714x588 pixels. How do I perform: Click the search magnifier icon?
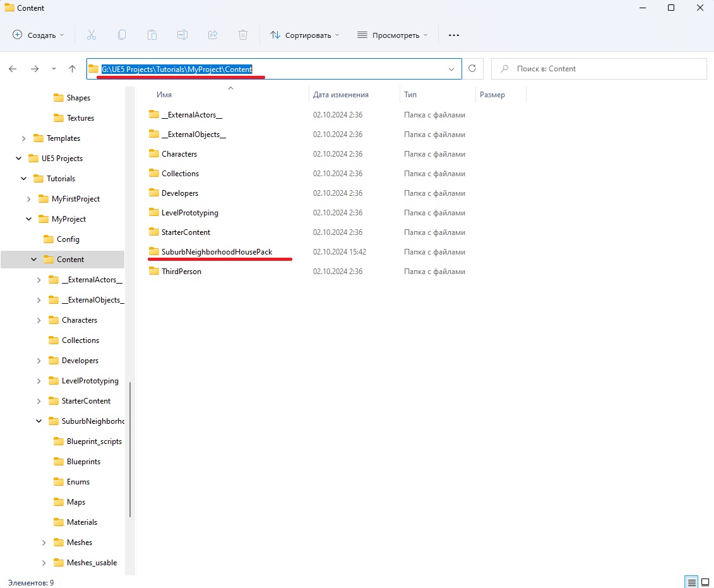click(504, 69)
